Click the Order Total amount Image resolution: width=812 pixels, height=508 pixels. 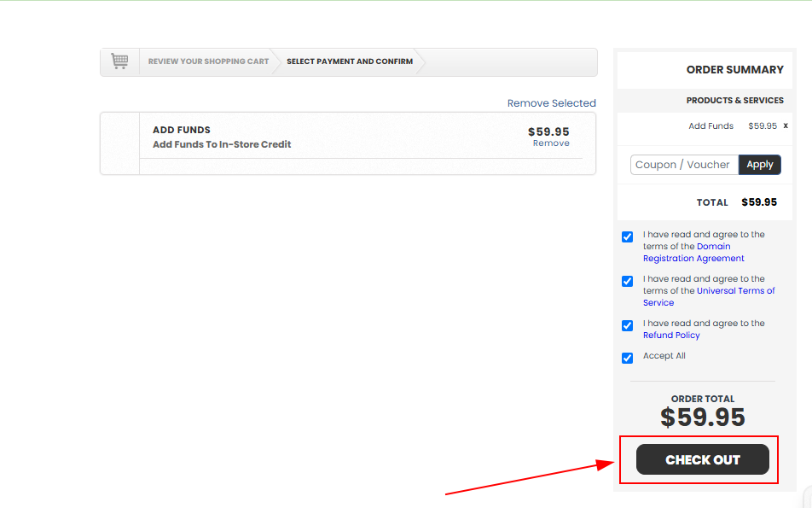pos(703,417)
